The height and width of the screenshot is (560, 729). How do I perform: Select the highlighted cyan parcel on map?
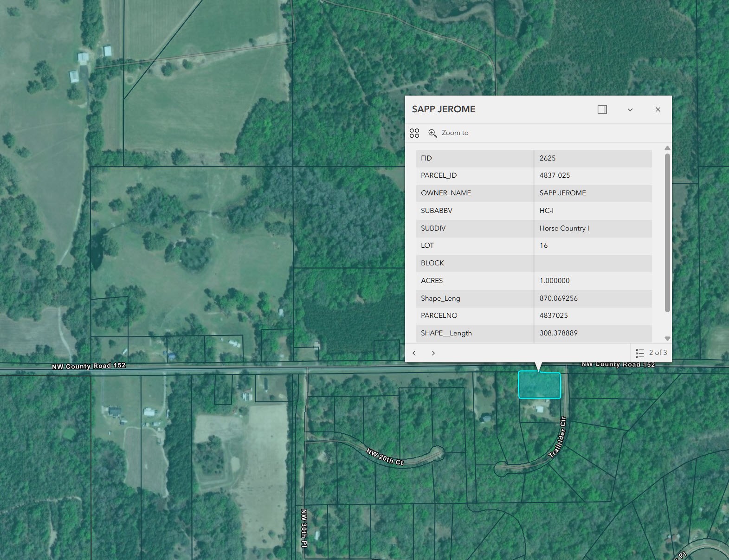(539, 385)
